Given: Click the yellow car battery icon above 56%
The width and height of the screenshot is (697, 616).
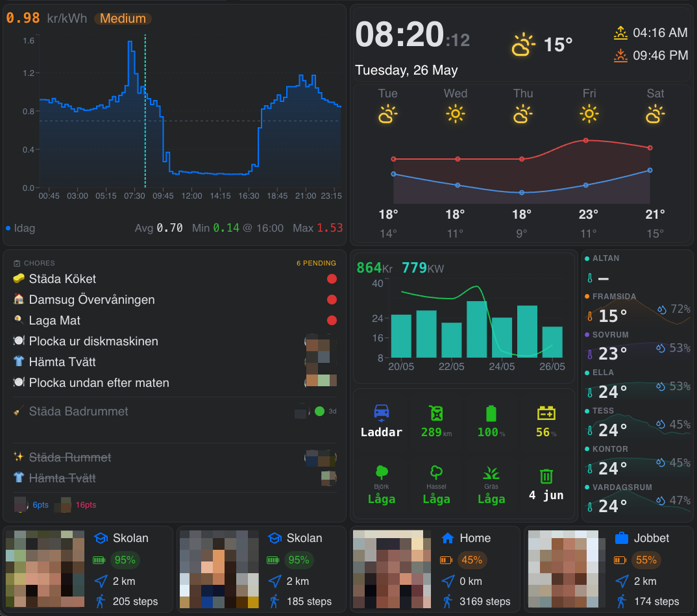Looking at the screenshot, I should pos(546,413).
